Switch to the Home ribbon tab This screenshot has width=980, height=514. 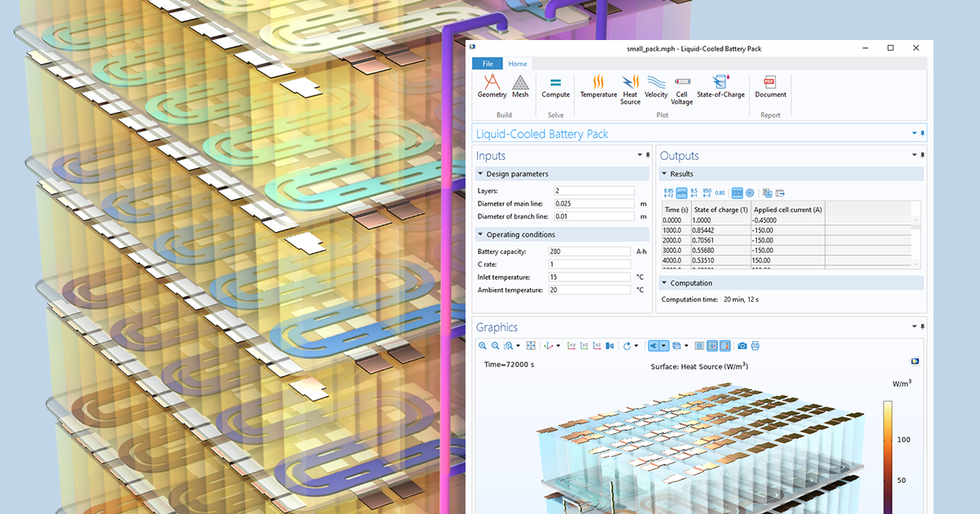pos(517,63)
